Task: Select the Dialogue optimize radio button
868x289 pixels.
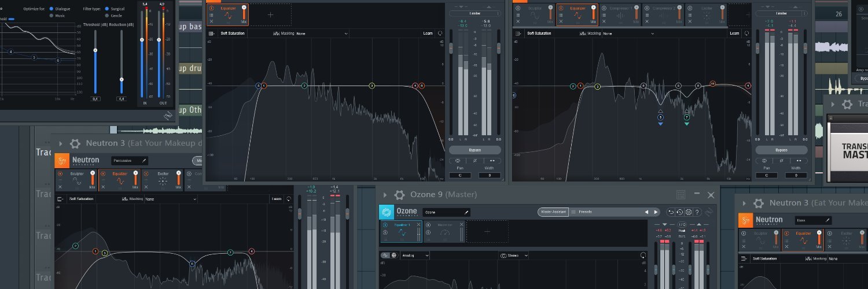Action: point(52,9)
